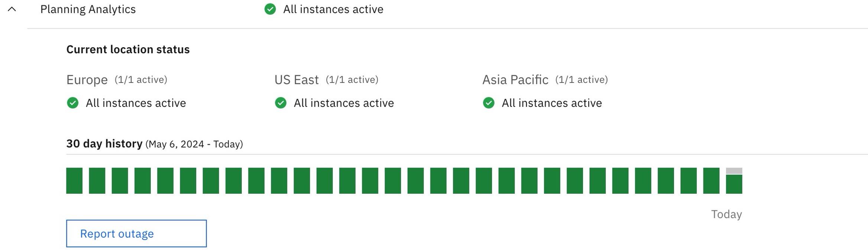Select the first bar in 30 day history

[x=74, y=181]
